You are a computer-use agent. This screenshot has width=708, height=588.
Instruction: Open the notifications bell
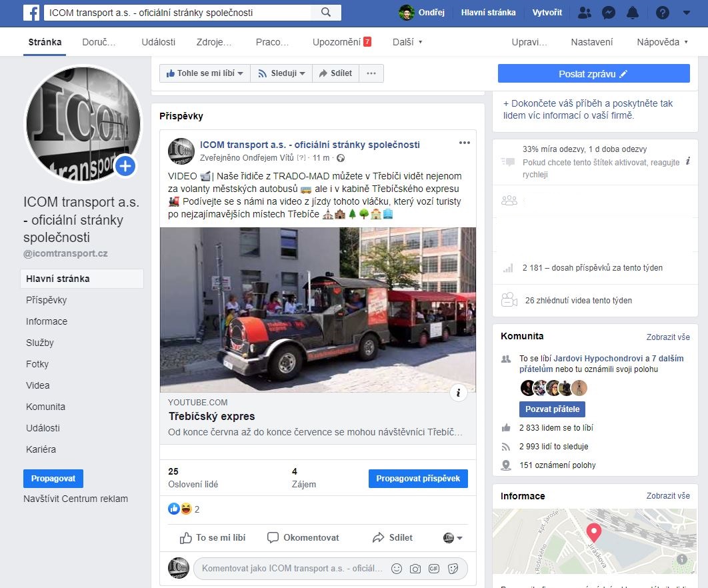coord(633,13)
